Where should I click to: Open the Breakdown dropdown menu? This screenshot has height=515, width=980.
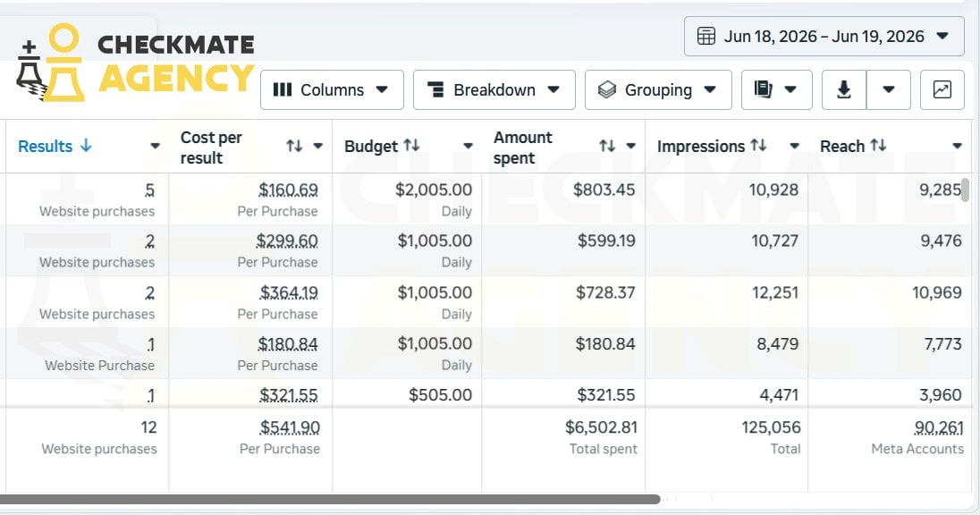point(494,90)
